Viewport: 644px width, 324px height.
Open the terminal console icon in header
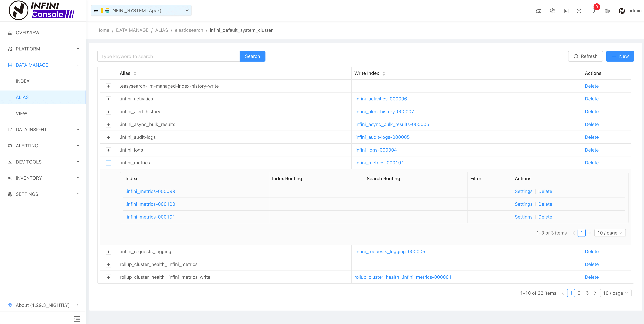[x=566, y=11]
